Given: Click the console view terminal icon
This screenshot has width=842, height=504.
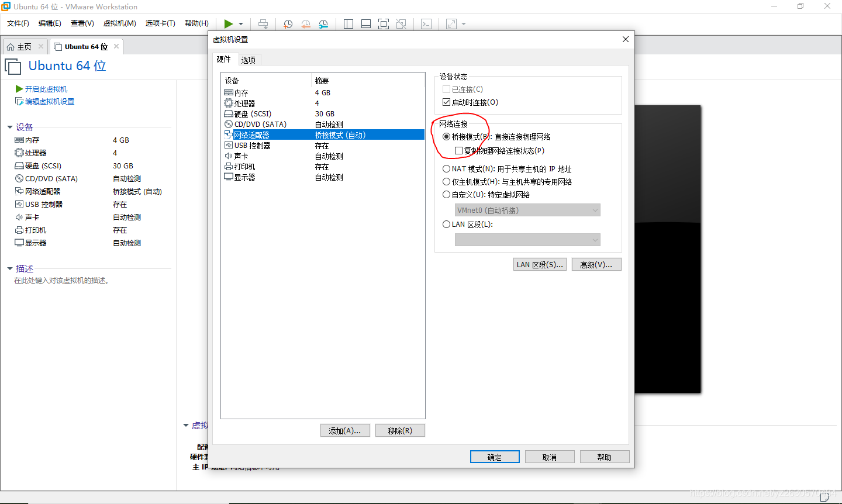Looking at the screenshot, I should pyautogui.click(x=426, y=24).
